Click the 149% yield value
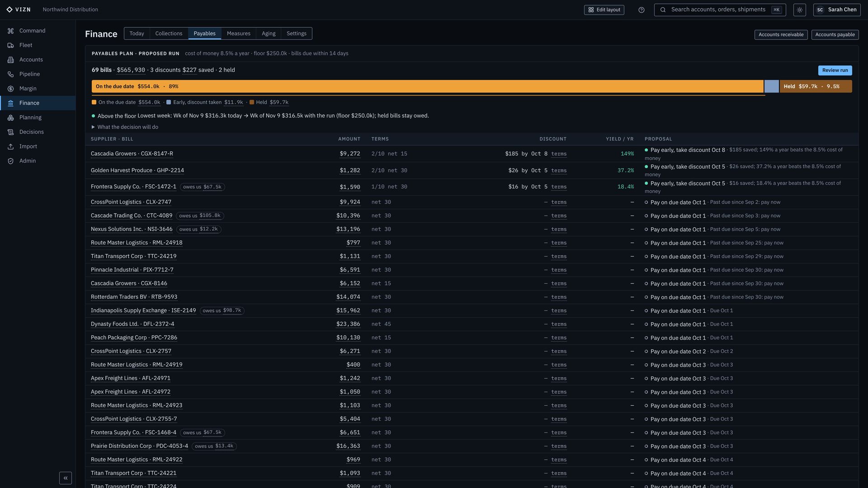Viewport: 868px width, 488px height. (x=627, y=154)
